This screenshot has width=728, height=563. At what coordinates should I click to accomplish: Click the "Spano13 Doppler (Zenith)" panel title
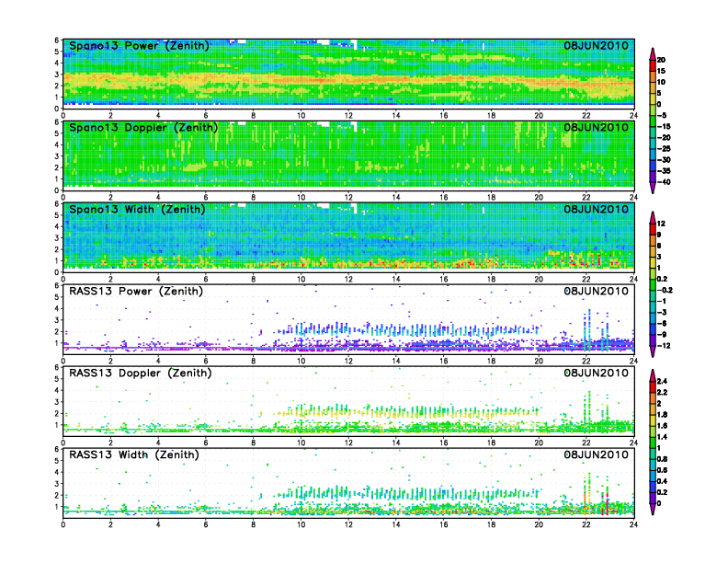[143, 128]
